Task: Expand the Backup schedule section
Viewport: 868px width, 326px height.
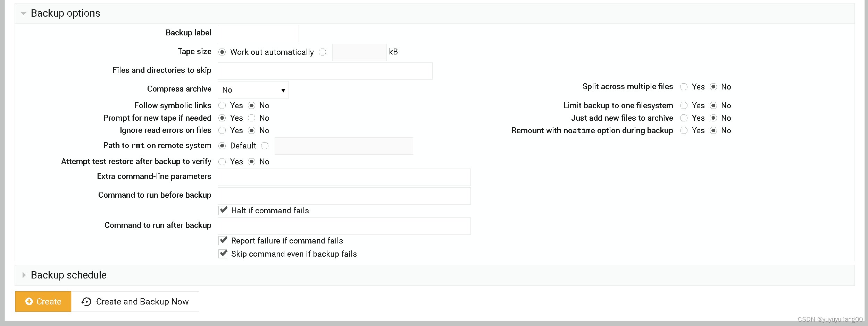Action: 24,275
